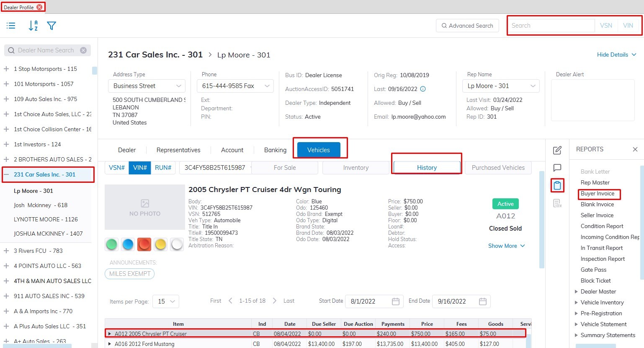Open the Purchased Vehicles tab
644x348 pixels.
pyautogui.click(x=498, y=168)
